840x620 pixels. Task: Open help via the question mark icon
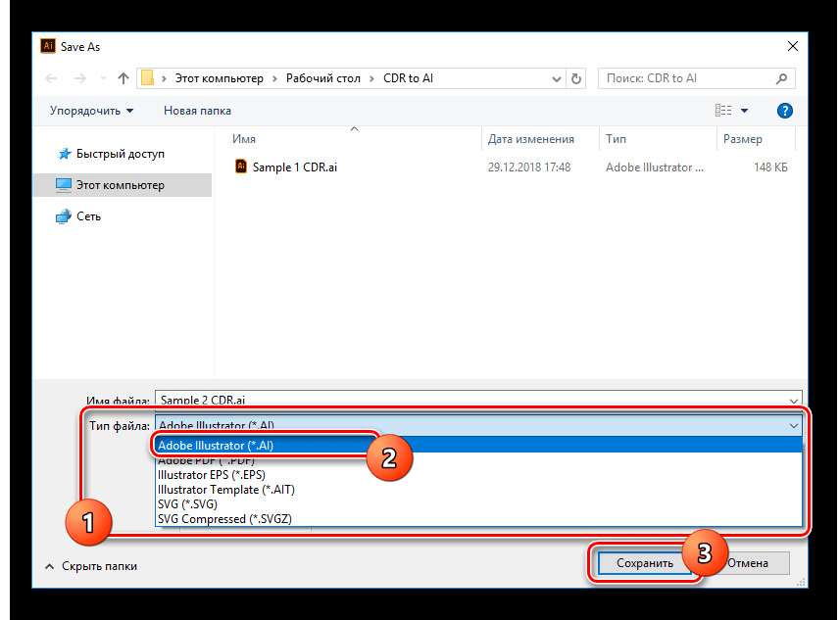point(785,111)
